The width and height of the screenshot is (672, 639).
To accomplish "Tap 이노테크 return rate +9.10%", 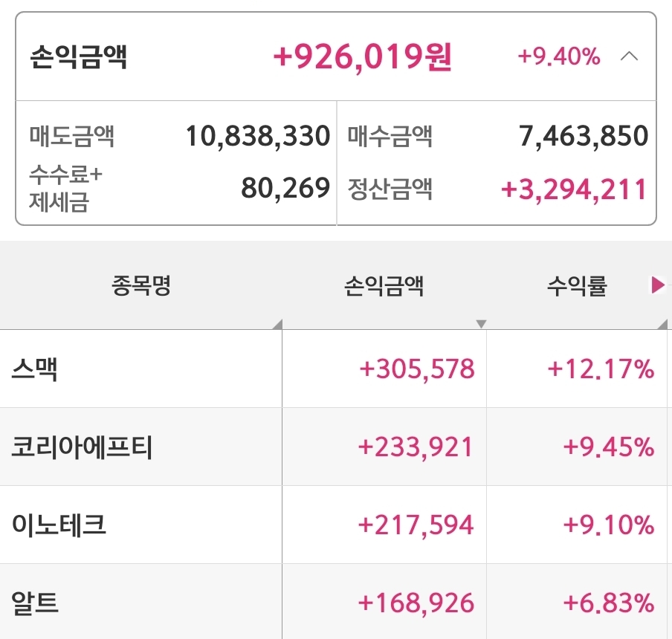I will [609, 525].
